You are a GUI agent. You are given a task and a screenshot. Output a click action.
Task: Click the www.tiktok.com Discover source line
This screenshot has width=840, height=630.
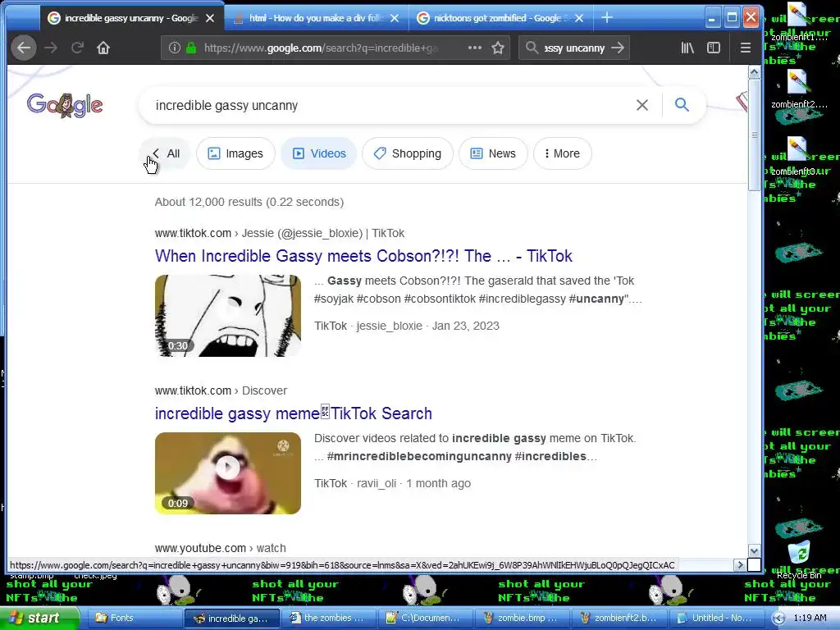click(x=221, y=390)
